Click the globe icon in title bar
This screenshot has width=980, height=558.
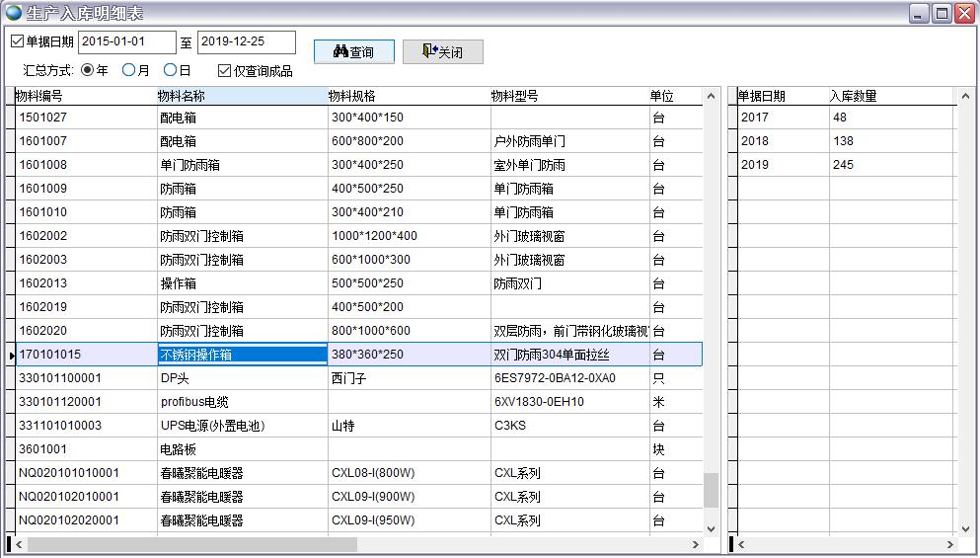point(13,13)
